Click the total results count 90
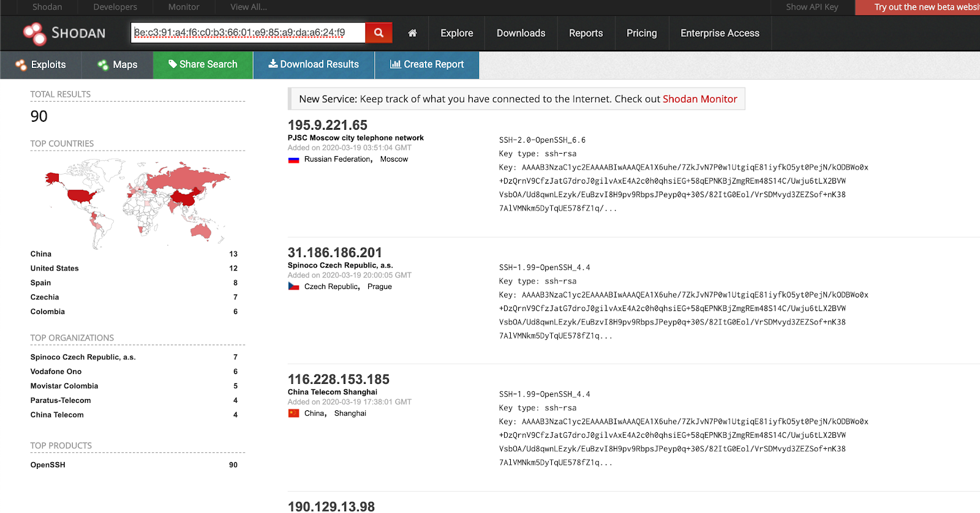The image size is (980, 513). (x=39, y=116)
